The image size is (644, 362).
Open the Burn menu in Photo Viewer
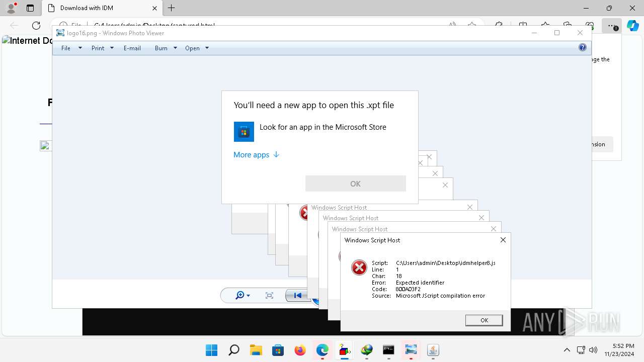(x=161, y=48)
